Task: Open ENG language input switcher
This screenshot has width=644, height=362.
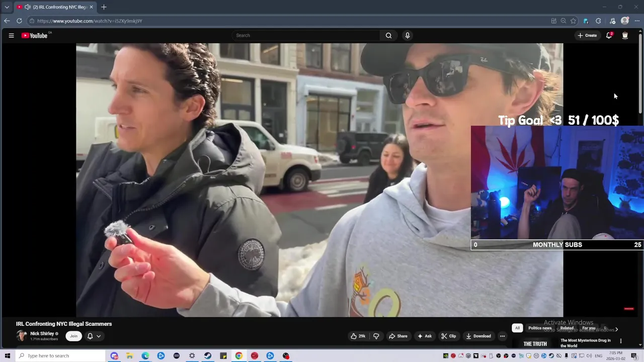Action: [x=599, y=356]
